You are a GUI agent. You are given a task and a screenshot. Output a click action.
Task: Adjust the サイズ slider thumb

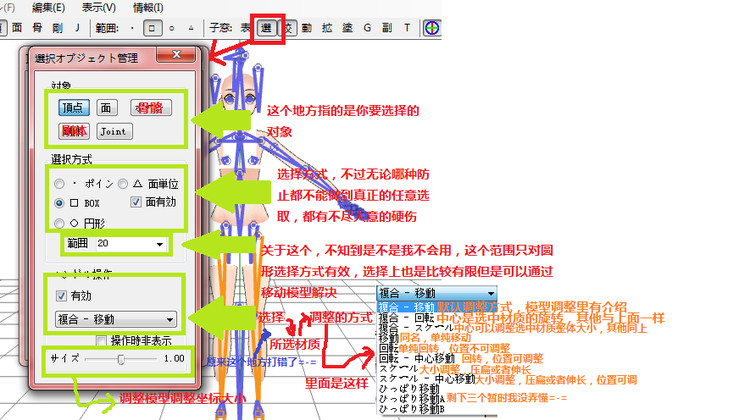[x=121, y=359]
